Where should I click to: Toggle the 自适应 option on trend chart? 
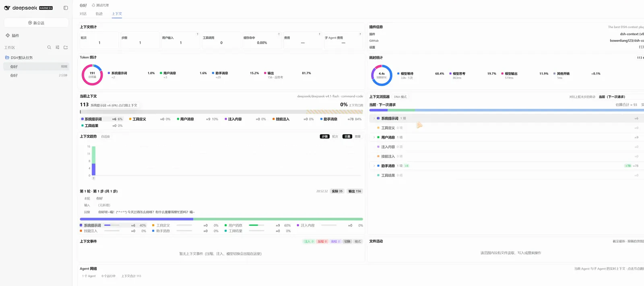point(105,137)
